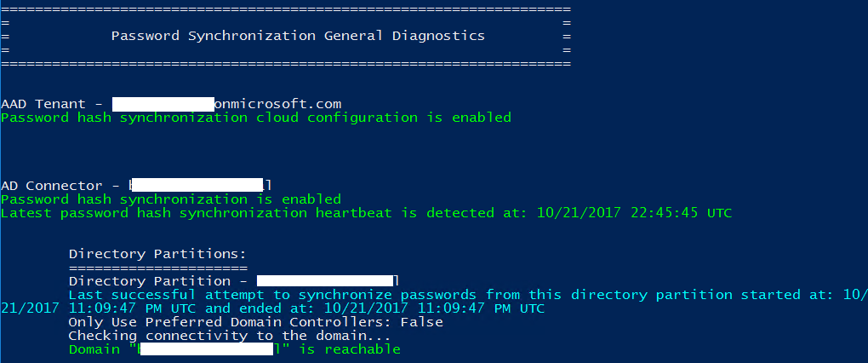
Task: Click the 22:45:45 UTC heartbeat timestamp
Action: pos(681,213)
